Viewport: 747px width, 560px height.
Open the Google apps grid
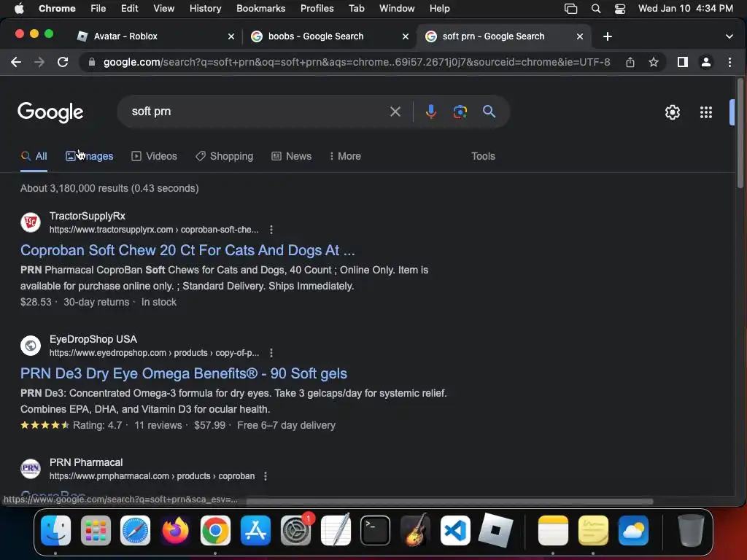(x=705, y=112)
